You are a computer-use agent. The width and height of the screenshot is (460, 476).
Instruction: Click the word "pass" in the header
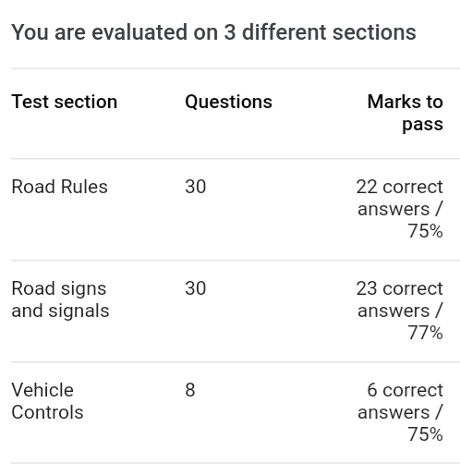point(423,125)
